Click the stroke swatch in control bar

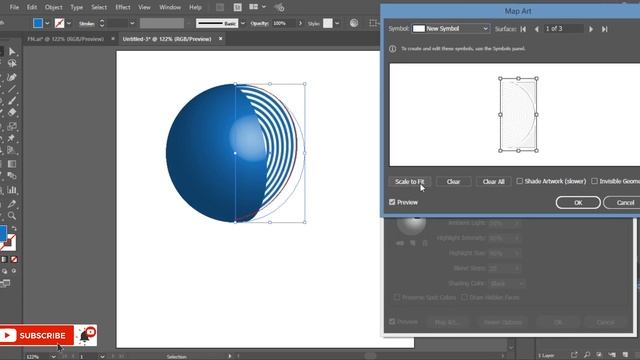click(60, 23)
